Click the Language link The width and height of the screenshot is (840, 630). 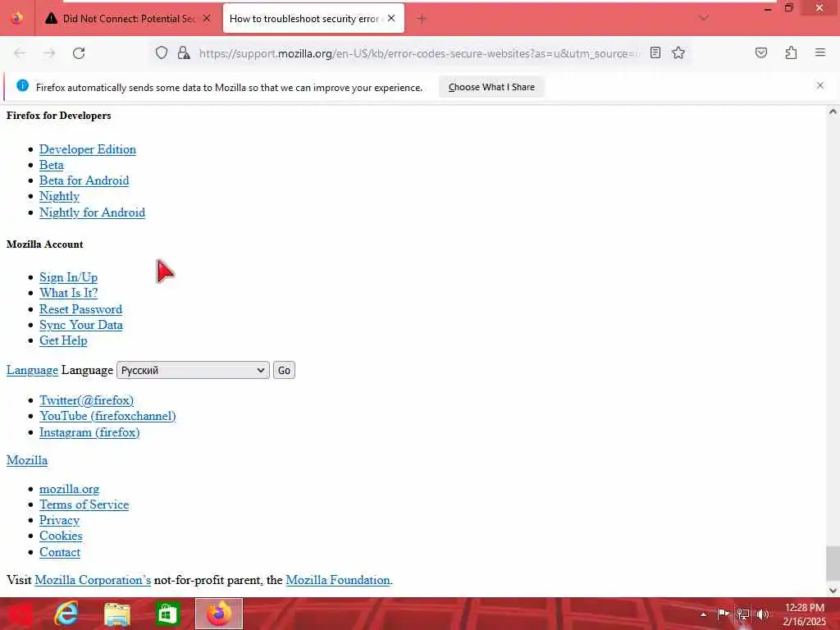(x=32, y=370)
